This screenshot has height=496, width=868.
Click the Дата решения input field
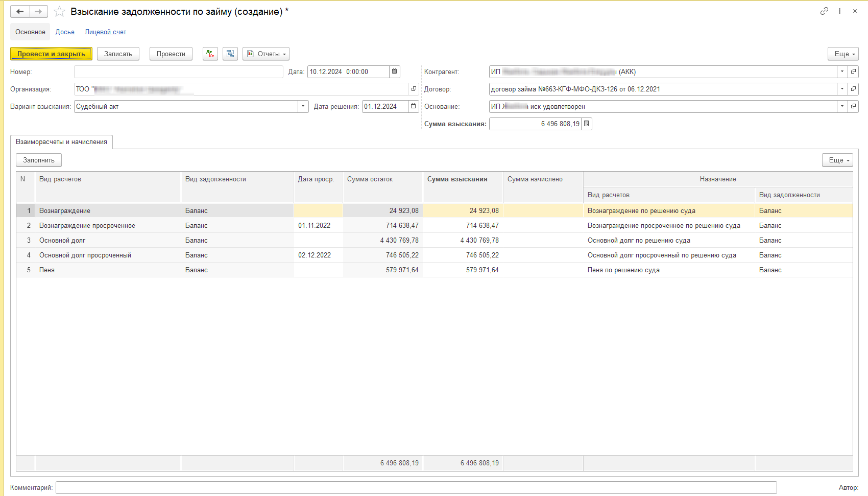point(385,106)
